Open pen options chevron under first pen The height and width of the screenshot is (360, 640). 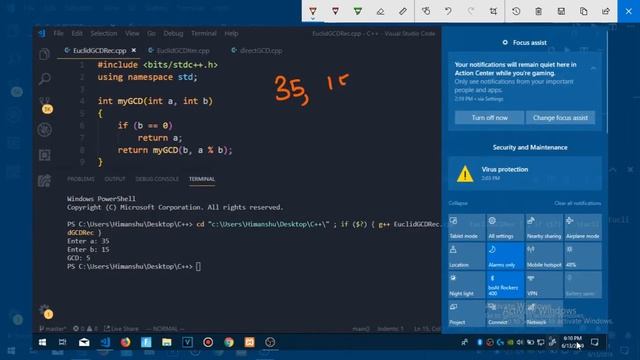pos(313,19)
